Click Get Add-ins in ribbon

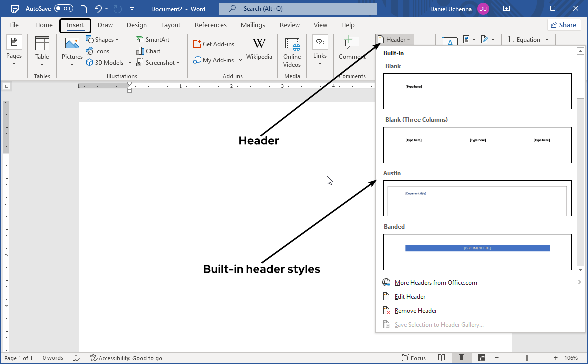(x=214, y=44)
